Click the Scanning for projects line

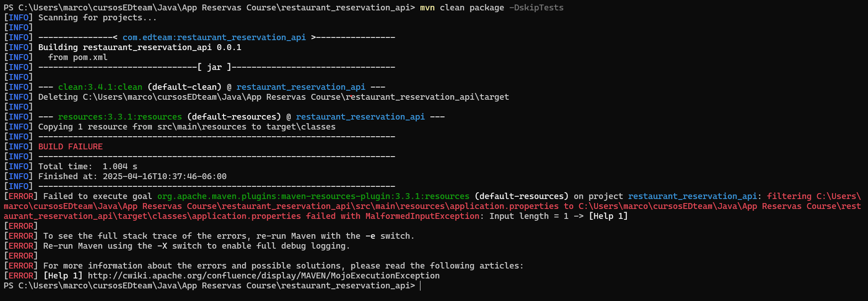pyautogui.click(x=97, y=18)
